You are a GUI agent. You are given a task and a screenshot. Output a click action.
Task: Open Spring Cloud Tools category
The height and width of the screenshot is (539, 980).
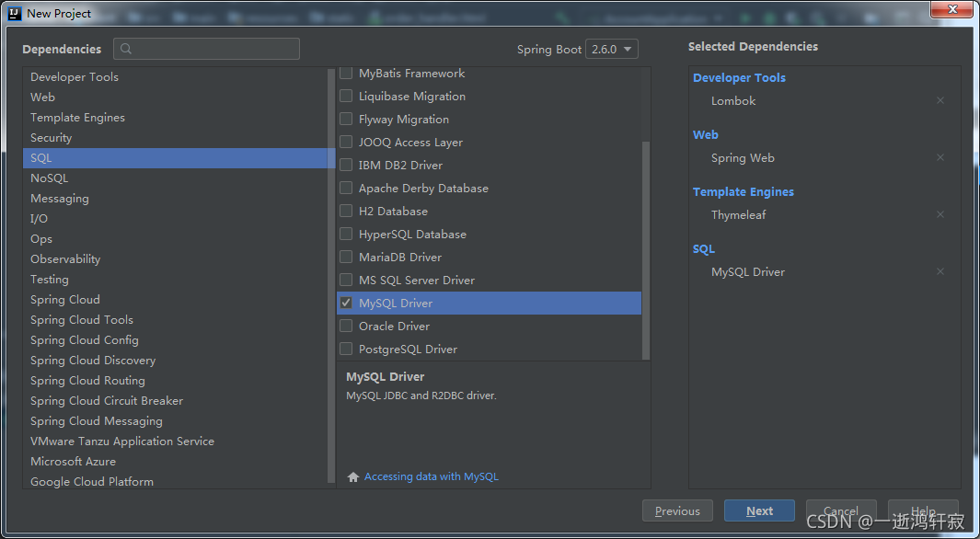pos(176,320)
